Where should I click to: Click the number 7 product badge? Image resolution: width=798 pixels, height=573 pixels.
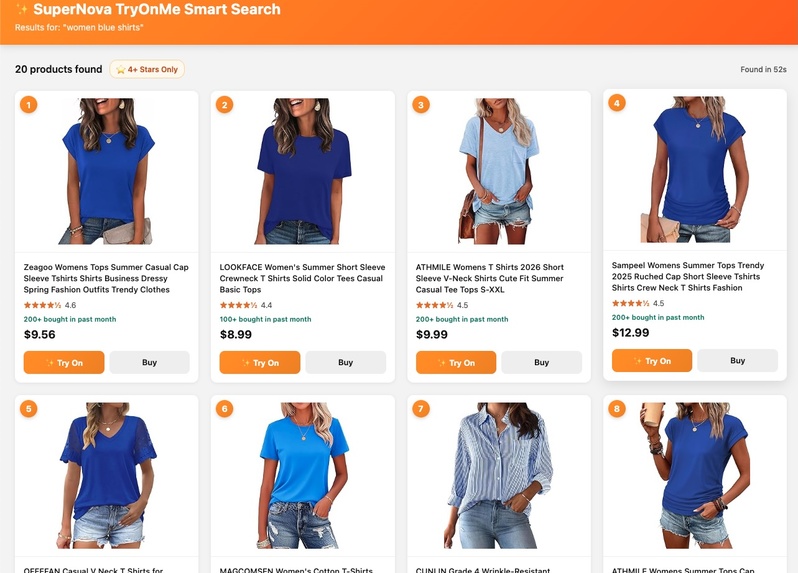click(x=421, y=409)
